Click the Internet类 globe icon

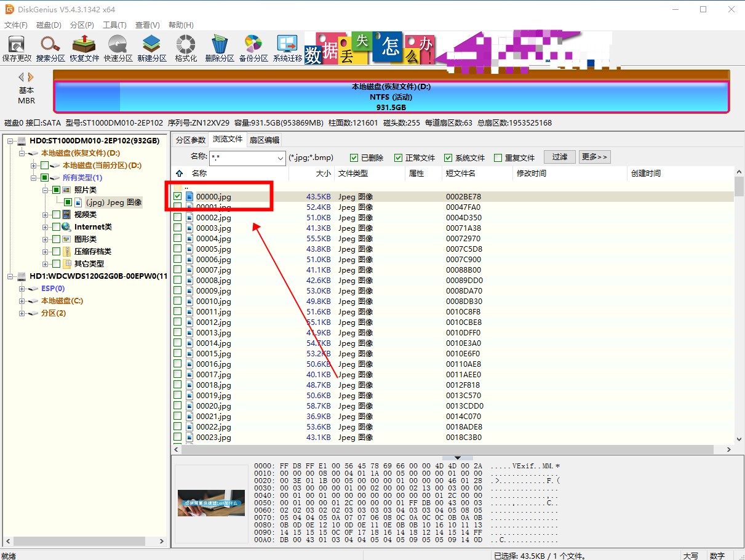66,227
